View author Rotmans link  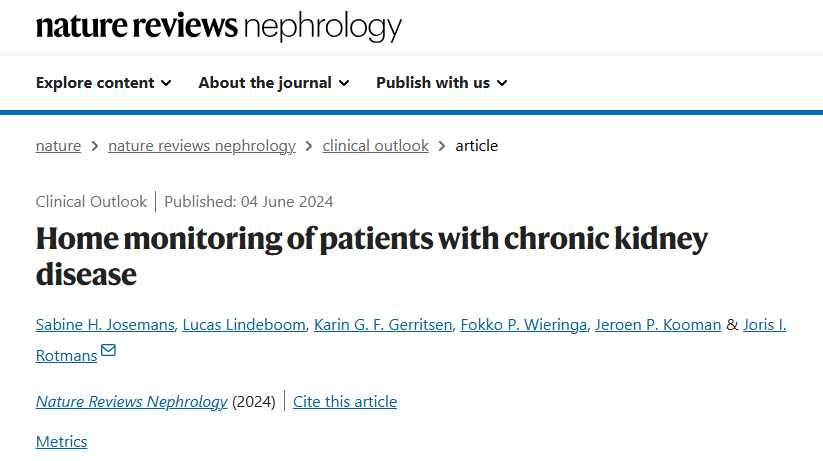[x=66, y=356]
